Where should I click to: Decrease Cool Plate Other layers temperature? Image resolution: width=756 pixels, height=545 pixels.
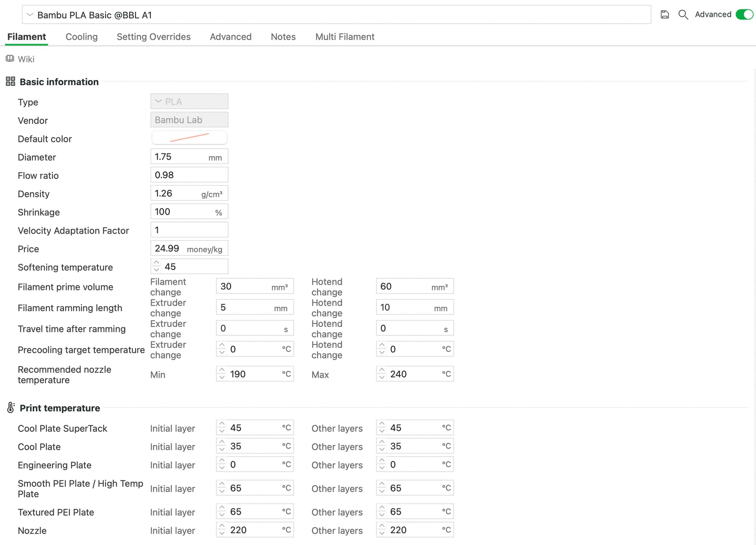[382, 449]
